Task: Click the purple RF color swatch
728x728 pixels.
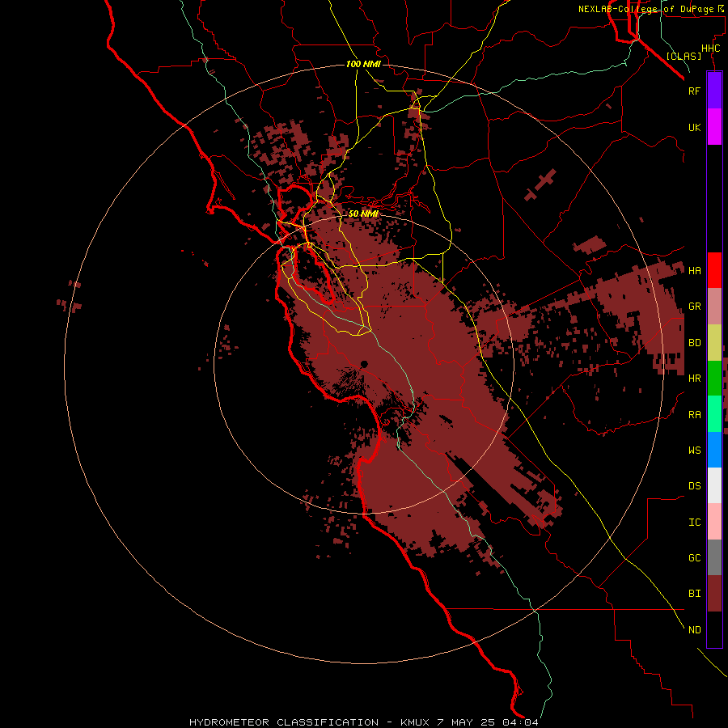Action: [714, 91]
